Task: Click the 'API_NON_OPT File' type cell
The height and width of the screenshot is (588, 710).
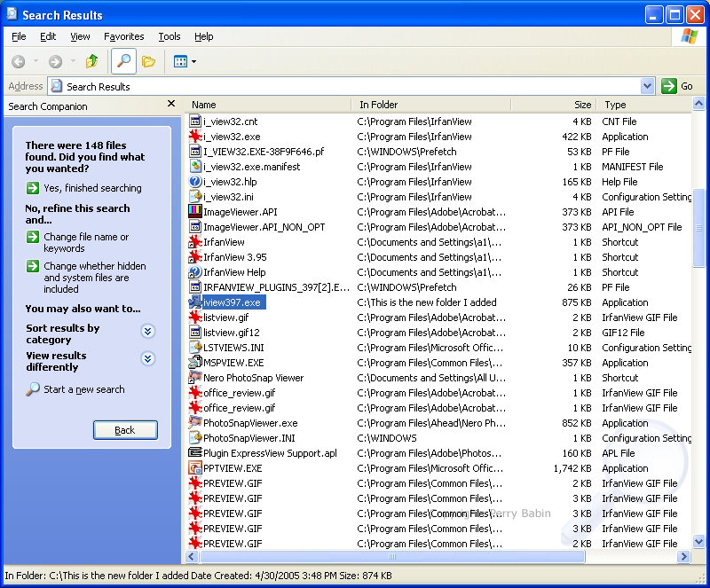Action: coord(642,227)
